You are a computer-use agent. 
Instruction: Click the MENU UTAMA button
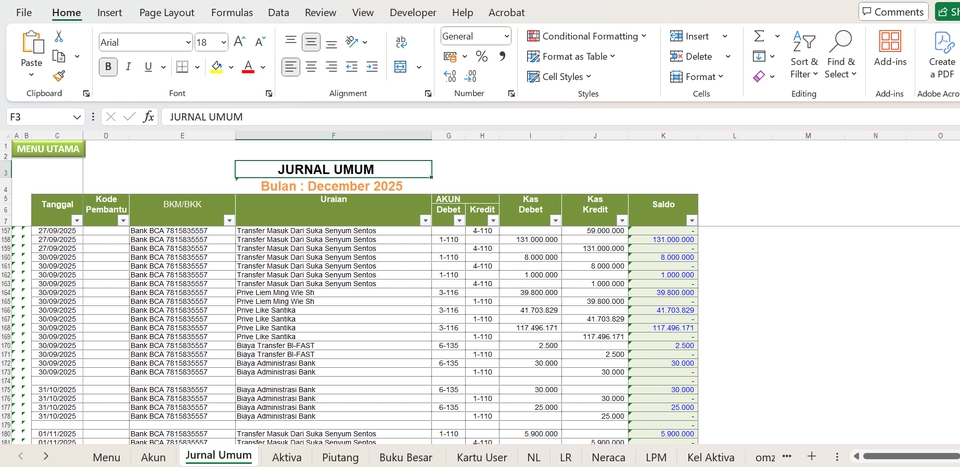(x=48, y=149)
